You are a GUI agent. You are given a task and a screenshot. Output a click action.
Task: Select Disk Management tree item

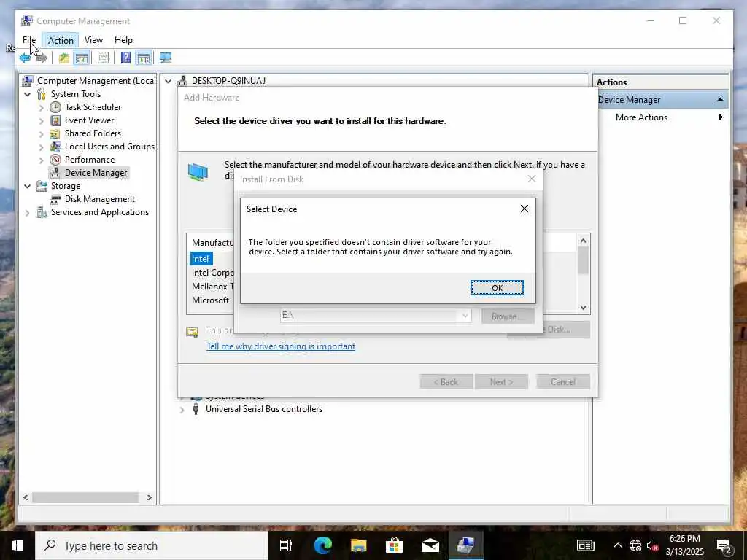pos(99,199)
